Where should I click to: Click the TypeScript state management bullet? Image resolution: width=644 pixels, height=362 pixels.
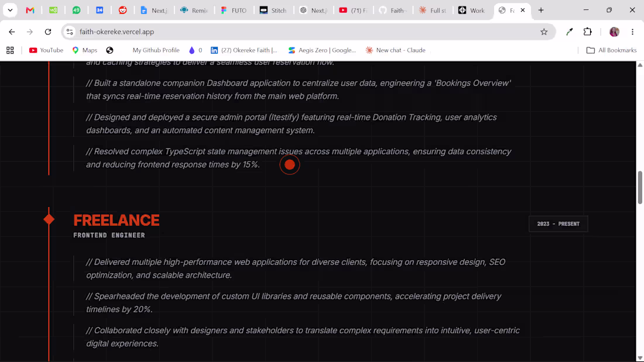pyautogui.click(x=299, y=158)
